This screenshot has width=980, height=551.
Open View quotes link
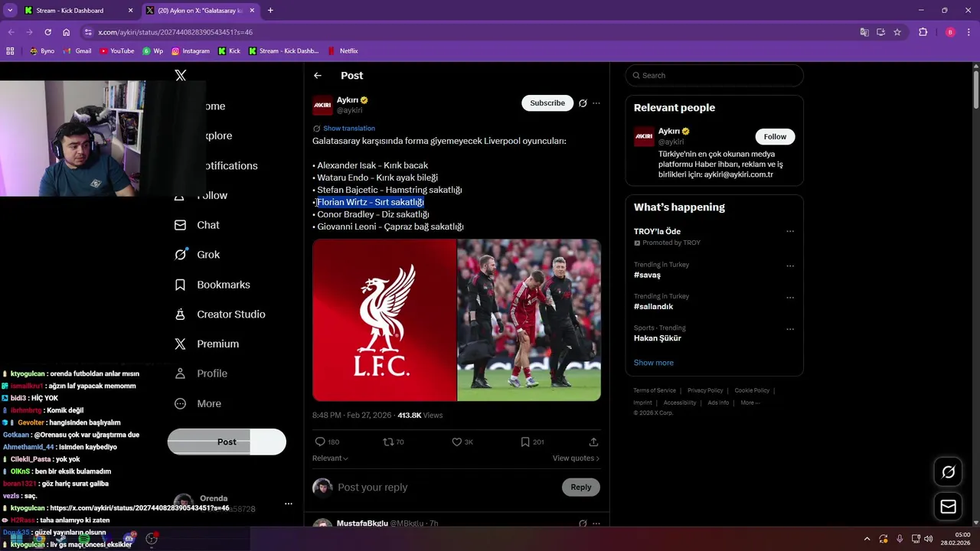point(576,458)
